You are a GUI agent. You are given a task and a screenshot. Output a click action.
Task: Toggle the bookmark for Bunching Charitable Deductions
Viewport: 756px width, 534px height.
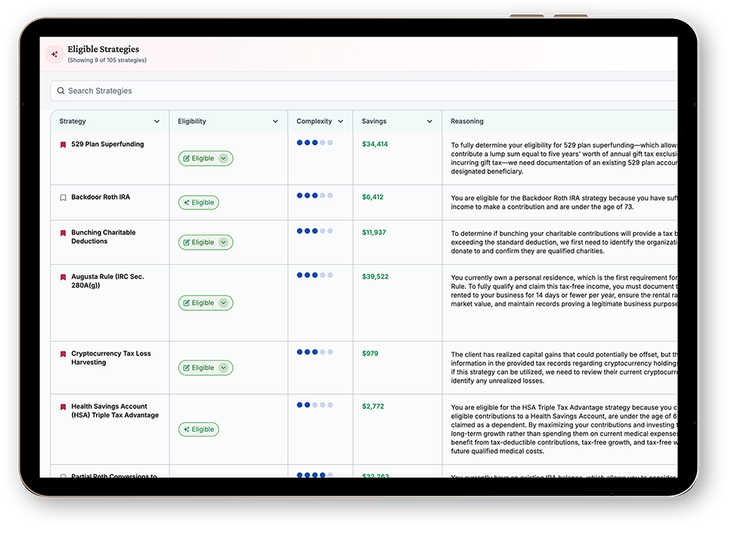coord(62,232)
